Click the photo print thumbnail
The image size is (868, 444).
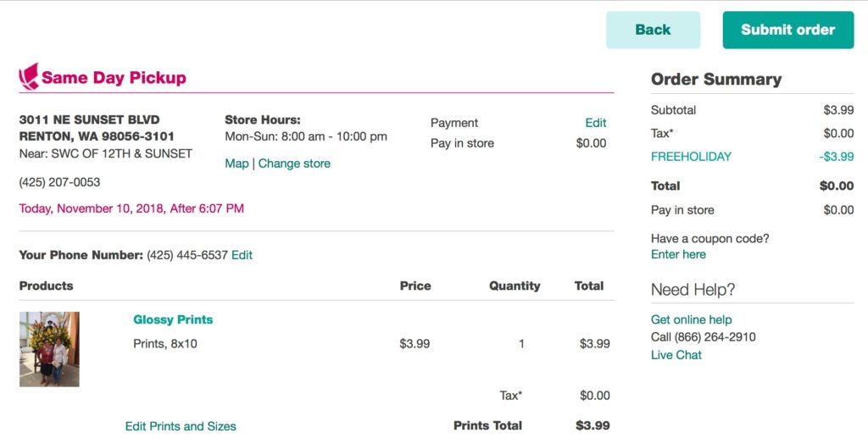49,349
